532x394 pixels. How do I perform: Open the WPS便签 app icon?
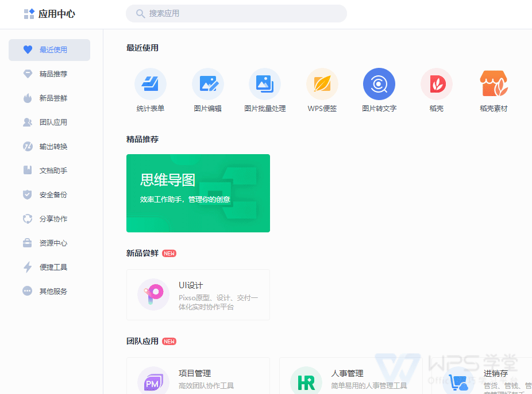pyautogui.click(x=322, y=84)
